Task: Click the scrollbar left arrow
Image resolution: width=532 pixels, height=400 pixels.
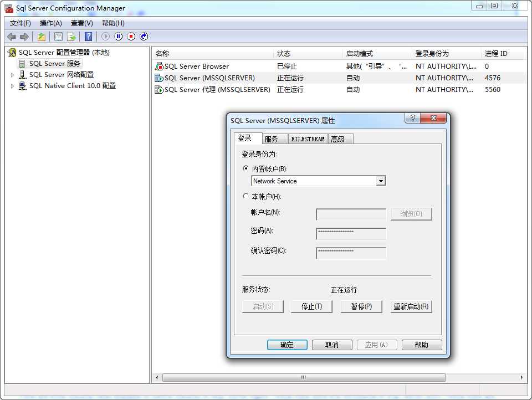Action: coord(157,378)
